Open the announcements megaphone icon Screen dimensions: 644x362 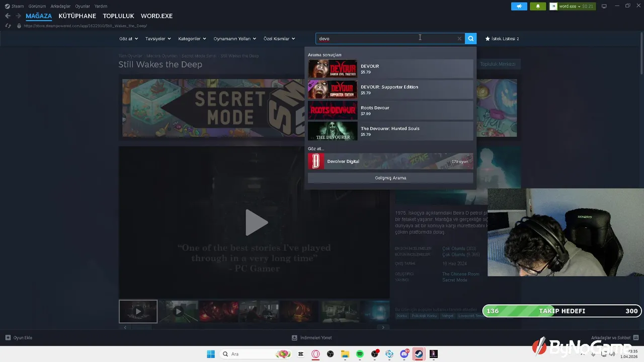(519, 7)
